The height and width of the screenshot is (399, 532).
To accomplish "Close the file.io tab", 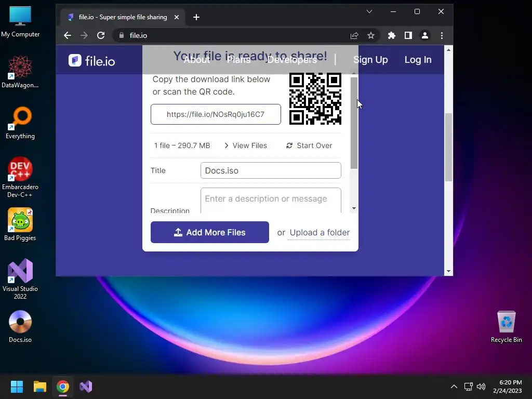I will pos(177,17).
